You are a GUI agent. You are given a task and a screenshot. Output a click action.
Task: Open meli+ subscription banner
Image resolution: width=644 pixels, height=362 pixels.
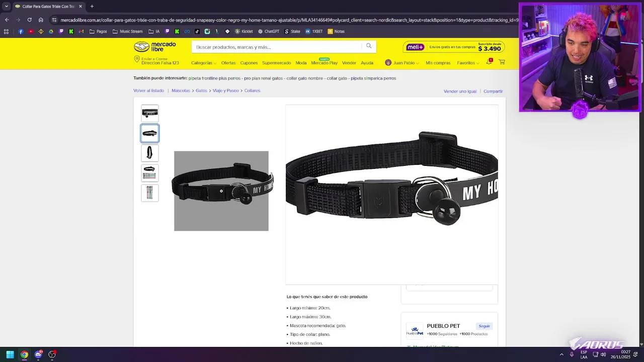pyautogui.click(x=454, y=47)
